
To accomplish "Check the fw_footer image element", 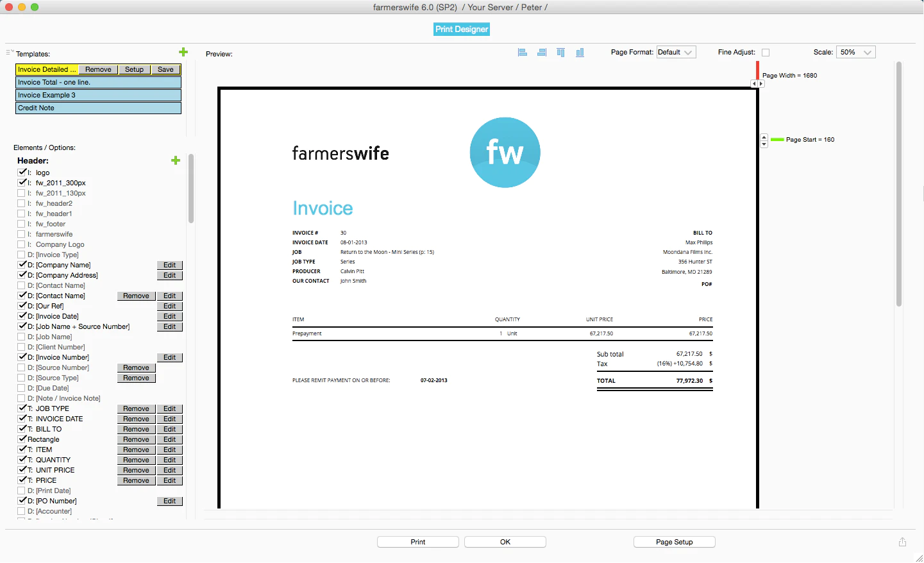I will coord(22,224).
